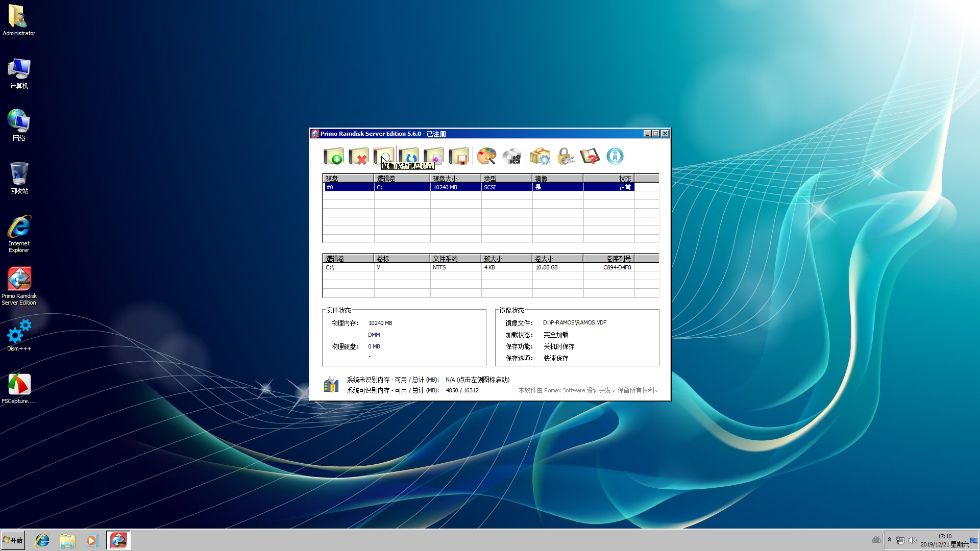Open Primo Ramdisk Server Edition desktop shortcut

tap(19, 286)
